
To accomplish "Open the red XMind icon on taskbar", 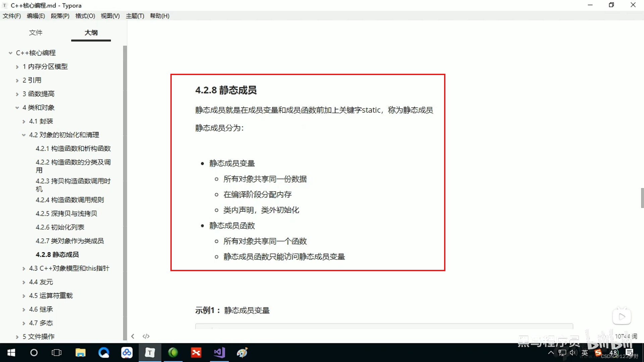I will (196, 353).
